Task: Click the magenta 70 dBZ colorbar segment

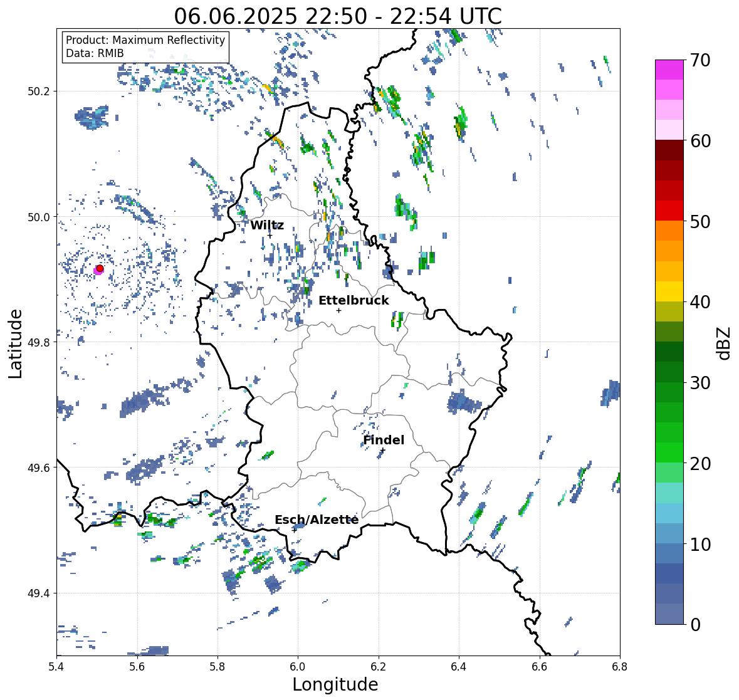Action: pos(669,70)
